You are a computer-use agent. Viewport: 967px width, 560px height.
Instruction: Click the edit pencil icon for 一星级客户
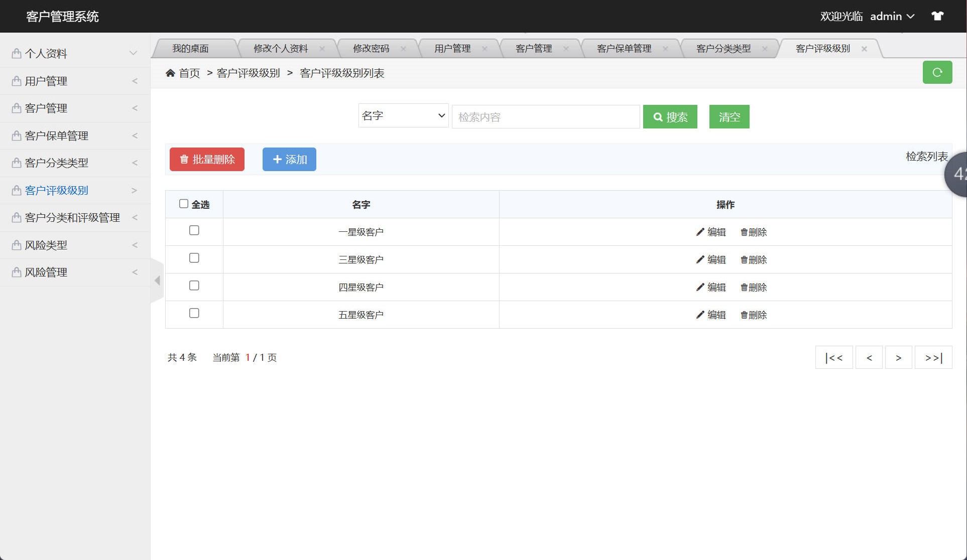[699, 232]
